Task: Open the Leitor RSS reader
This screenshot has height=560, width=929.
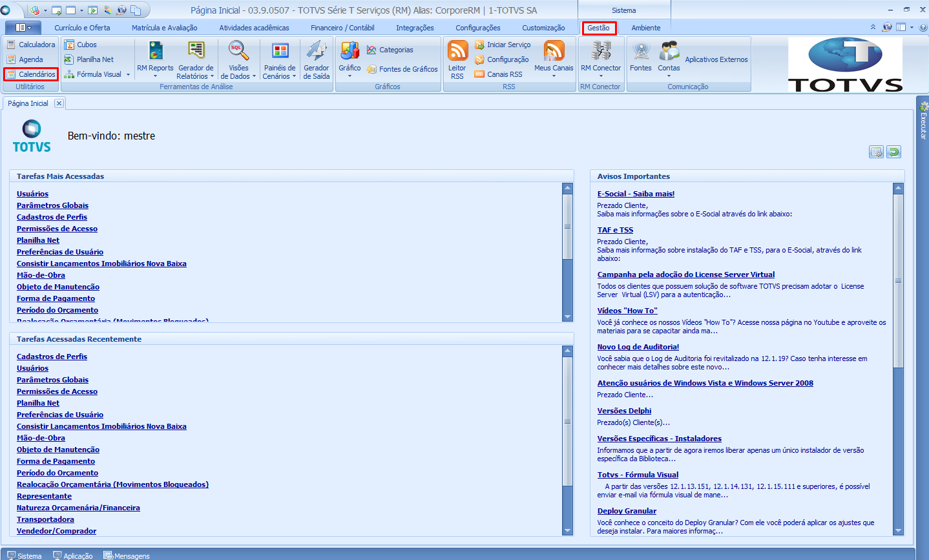Action: (x=457, y=59)
